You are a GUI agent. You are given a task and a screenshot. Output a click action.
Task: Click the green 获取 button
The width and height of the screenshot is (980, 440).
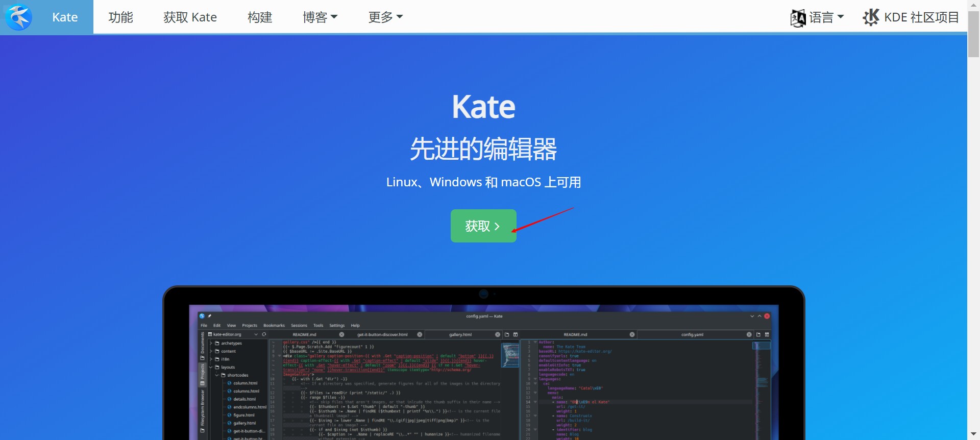pyautogui.click(x=483, y=226)
